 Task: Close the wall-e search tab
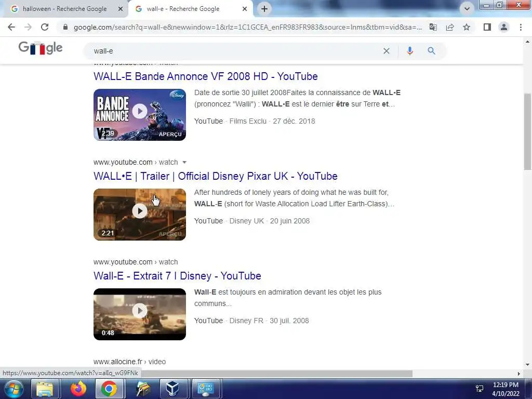coord(245,9)
